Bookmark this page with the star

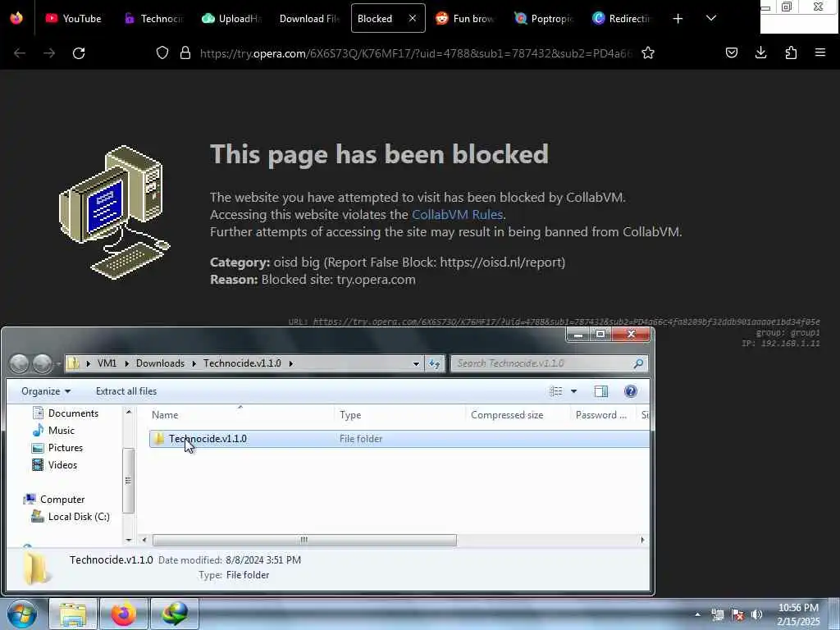click(648, 53)
